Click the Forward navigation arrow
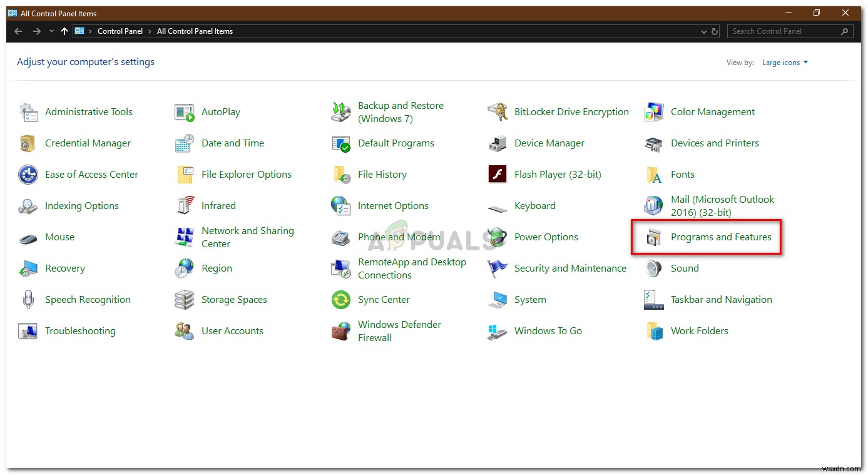The height and width of the screenshot is (475, 868). 36,31
